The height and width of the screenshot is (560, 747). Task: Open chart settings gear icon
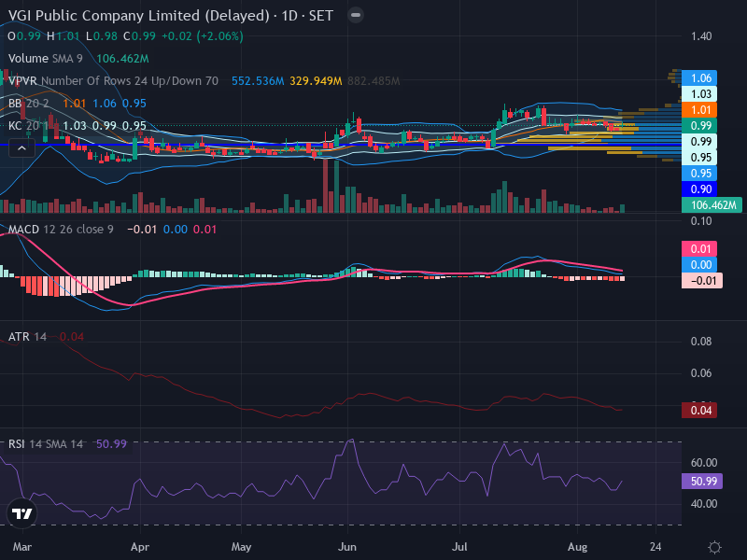[x=714, y=547]
